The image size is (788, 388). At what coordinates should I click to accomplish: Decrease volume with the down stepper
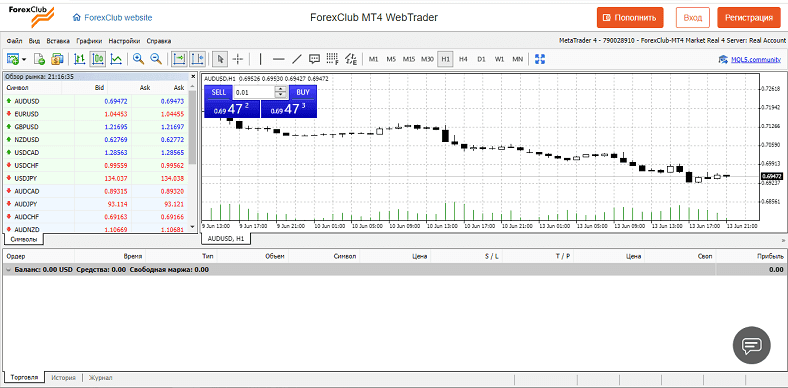[x=281, y=95]
